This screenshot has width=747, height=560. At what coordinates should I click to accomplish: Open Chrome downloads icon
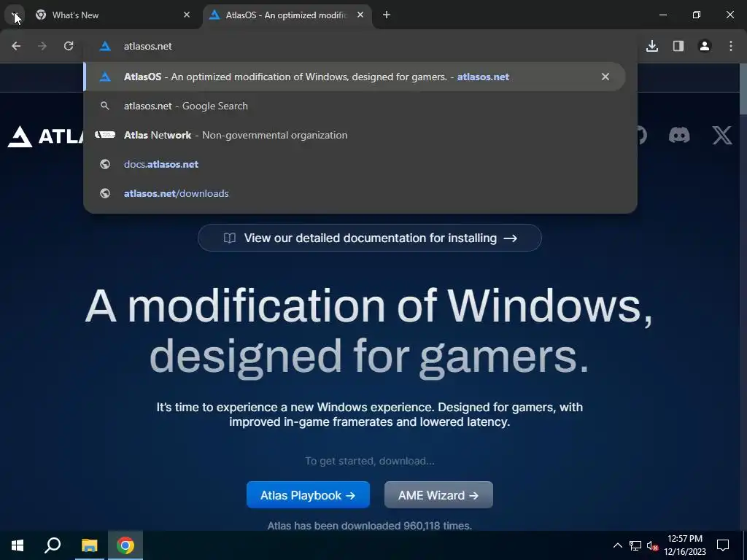652,46
